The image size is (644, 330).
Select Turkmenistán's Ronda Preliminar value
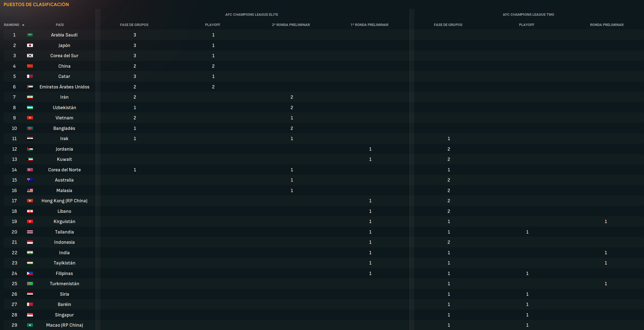coord(606,284)
